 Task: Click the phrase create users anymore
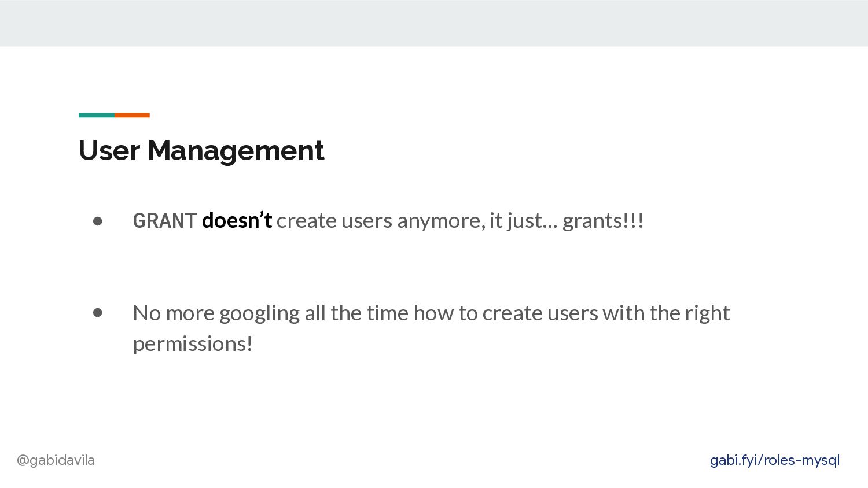(380, 221)
